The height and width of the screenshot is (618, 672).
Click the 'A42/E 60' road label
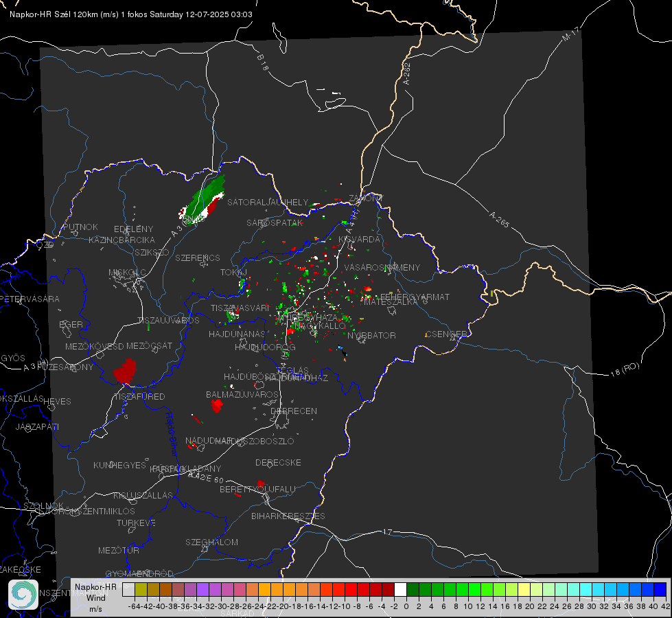coord(206,477)
